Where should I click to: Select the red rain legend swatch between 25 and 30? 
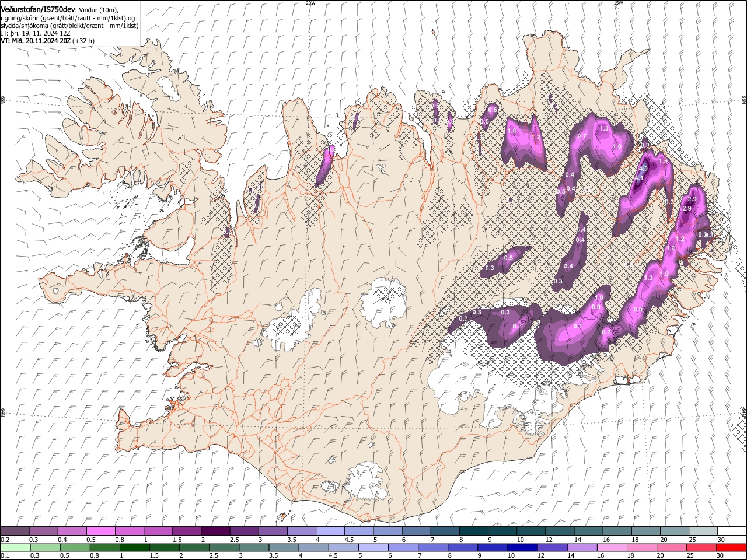point(702,547)
